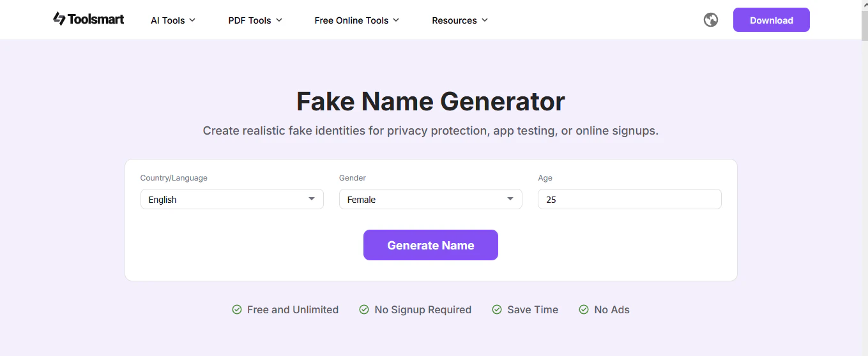Screen dimensions: 868x356
Task: Open the language globe icon
Action: pyautogui.click(x=711, y=20)
